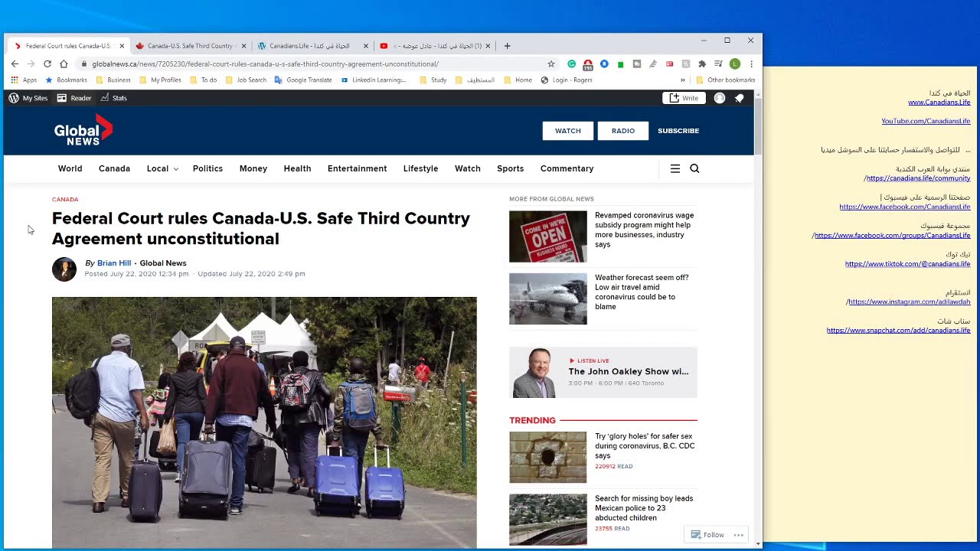Open author Brian Hill's link
Image resolution: width=980 pixels, height=551 pixels.
(114, 263)
